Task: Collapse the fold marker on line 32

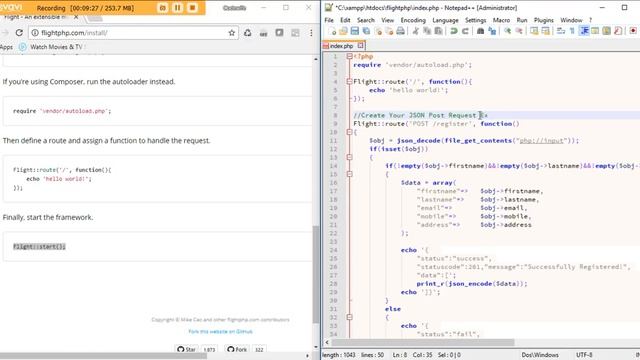Action: (x=349, y=317)
